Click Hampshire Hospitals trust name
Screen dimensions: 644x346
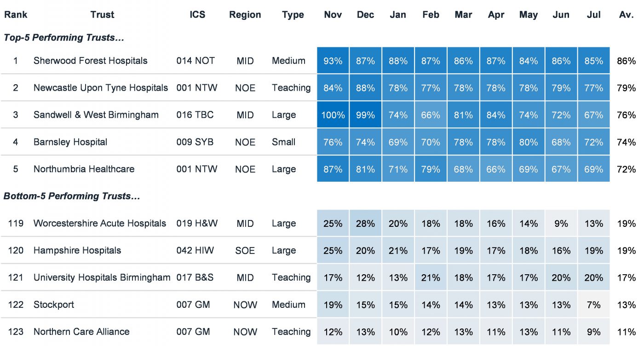77,251
